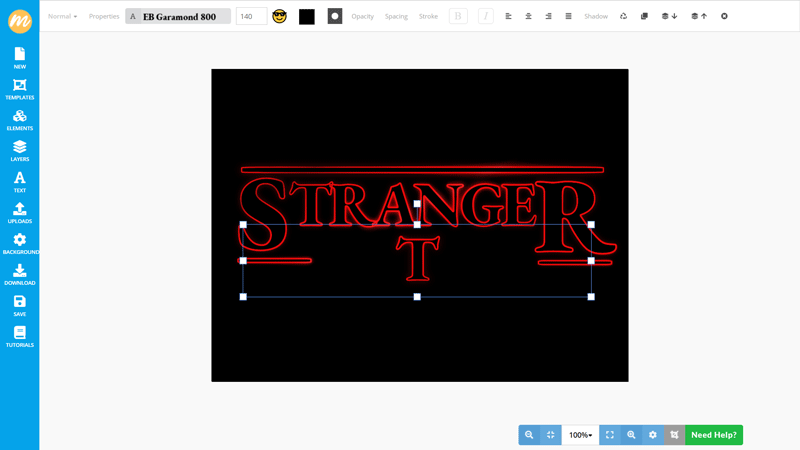The width and height of the screenshot is (800, 450).
Task: Zoom out of the canvas
Action: point(529,435)
